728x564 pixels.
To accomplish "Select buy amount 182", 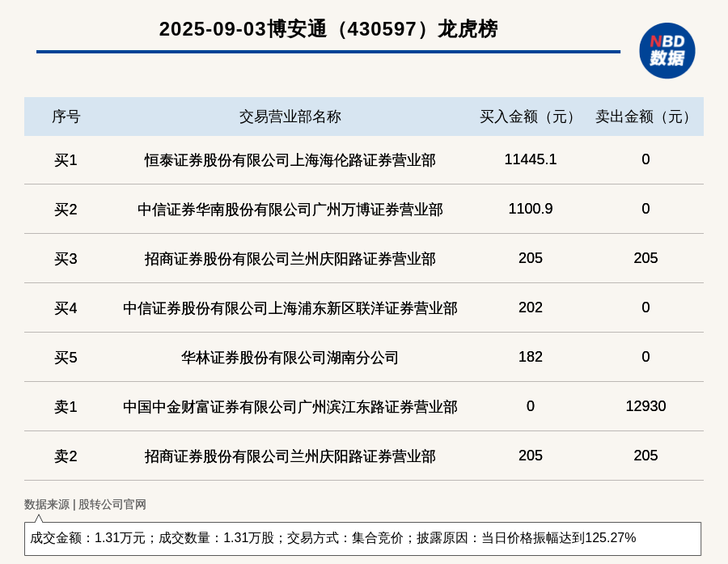I will [x=530, y=356].
